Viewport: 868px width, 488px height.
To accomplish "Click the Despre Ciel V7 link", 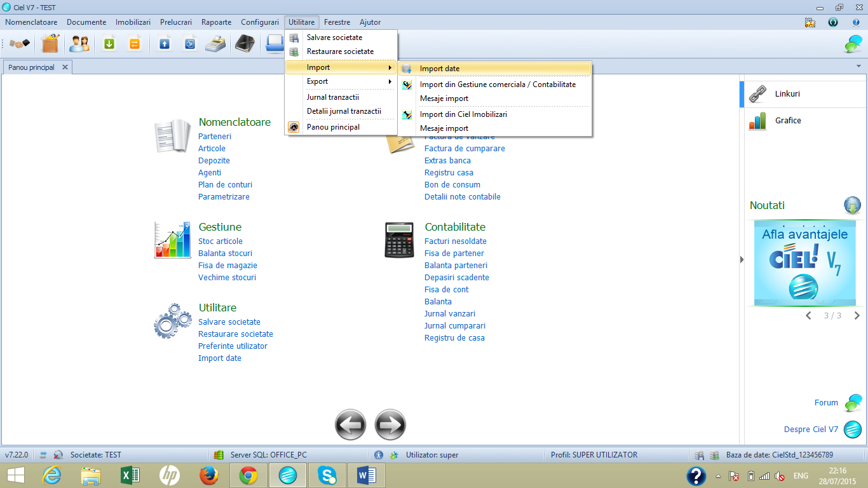I will tap(811, 430).
